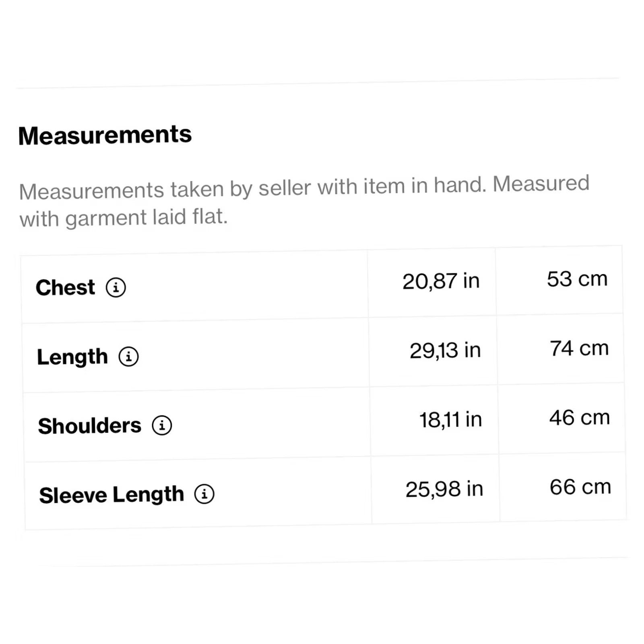This screenshot has height=644, width=644.
Task: Show info for Shoulders measurement
Action: (x=162, y=425)
